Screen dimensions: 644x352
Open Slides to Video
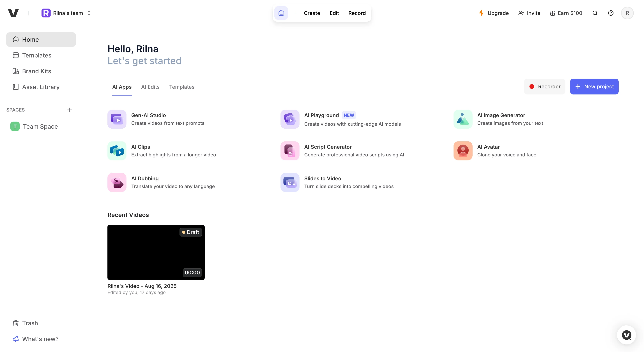[323, 182]
